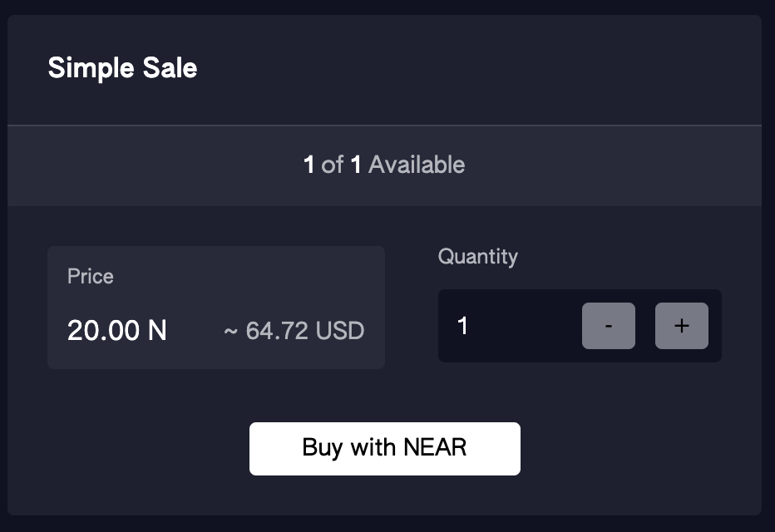Decrease quantity with the minus button
The height and width of the screenshot is (532, 775).
point(609,326)
